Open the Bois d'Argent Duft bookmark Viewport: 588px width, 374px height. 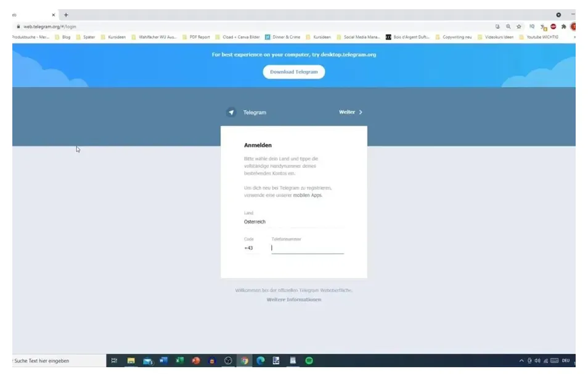pos(407,37)
